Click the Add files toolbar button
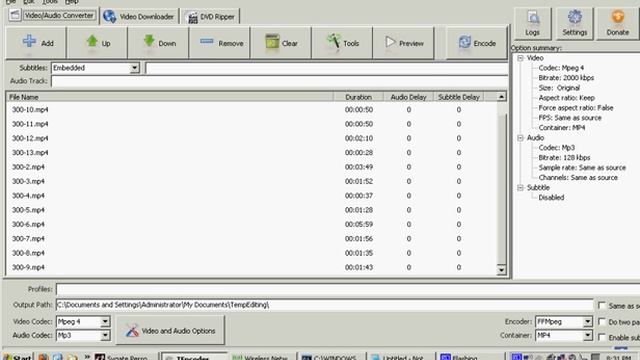The image size is (640, 360). 36,43
